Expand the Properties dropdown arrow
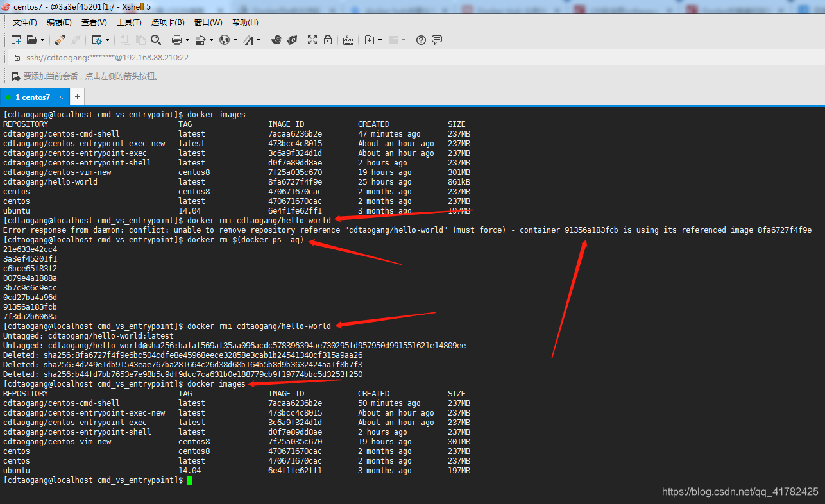Viewport: 825px width, 504px height. coord(108,40)
